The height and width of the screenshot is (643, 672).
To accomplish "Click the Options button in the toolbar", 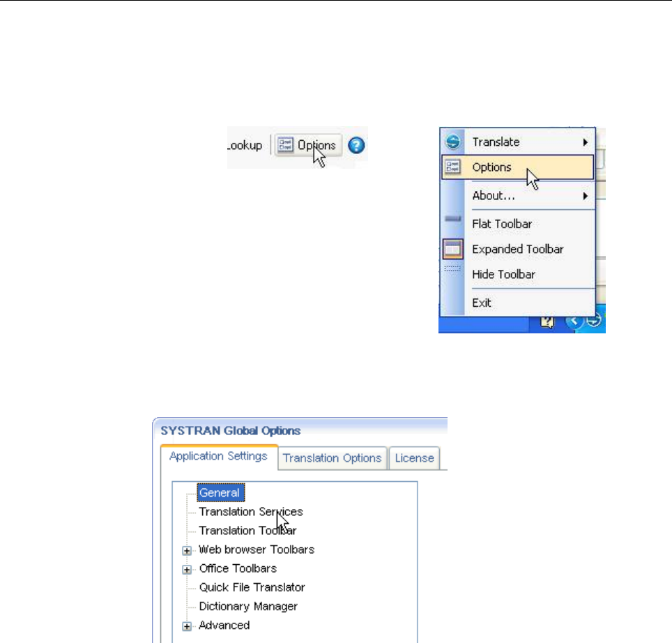I will (x=307, y=145).
